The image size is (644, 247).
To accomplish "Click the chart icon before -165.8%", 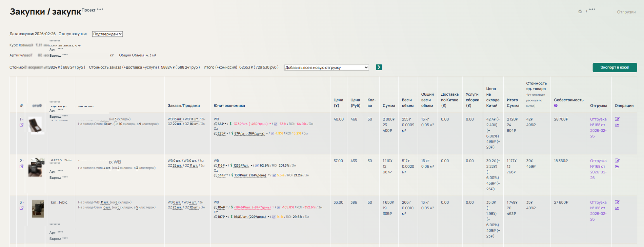I will tap(279, 207).
